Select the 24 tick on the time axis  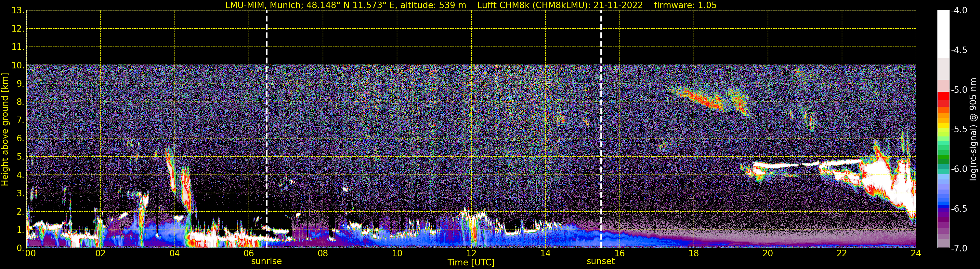916,253
